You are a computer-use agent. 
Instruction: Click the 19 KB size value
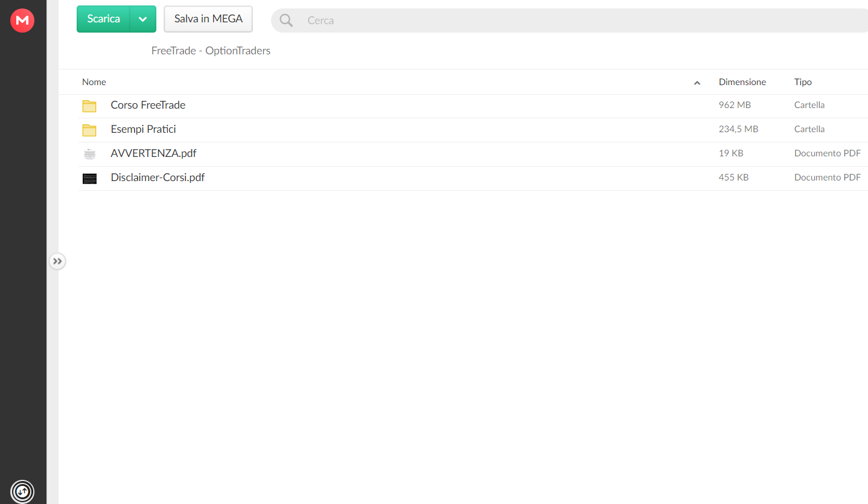(731, 153)
